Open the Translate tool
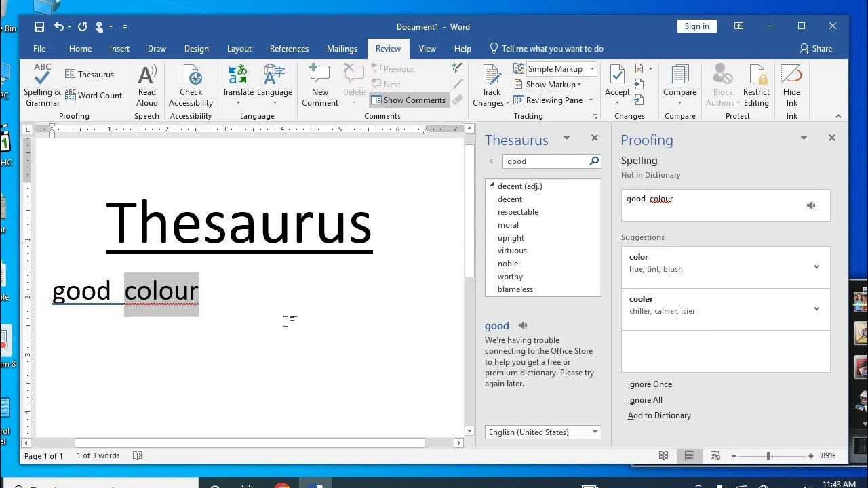 coord(238,85)
